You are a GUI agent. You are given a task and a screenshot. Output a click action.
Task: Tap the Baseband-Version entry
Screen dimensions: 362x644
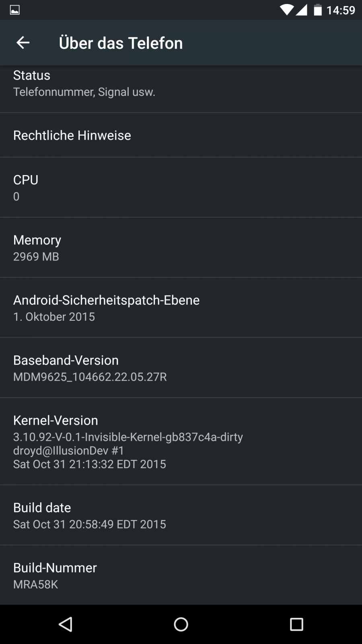[x=181, y=368]
